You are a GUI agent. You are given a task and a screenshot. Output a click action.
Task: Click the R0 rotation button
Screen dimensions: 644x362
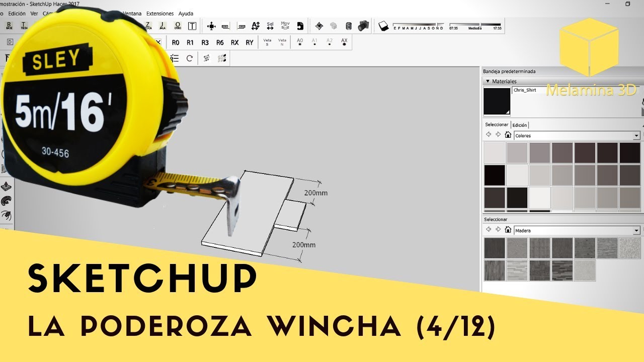tap(175, 43)
